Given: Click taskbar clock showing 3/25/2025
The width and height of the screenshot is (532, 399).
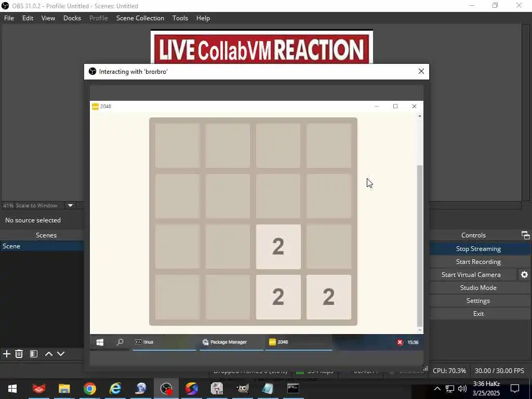Looking at the screenshot, I should click(486, 389).
